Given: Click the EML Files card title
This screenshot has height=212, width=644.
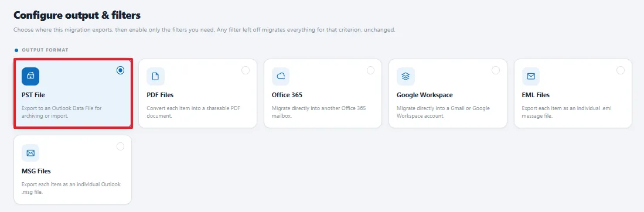Looking at the screenshot, I should (x=536, y=95).
